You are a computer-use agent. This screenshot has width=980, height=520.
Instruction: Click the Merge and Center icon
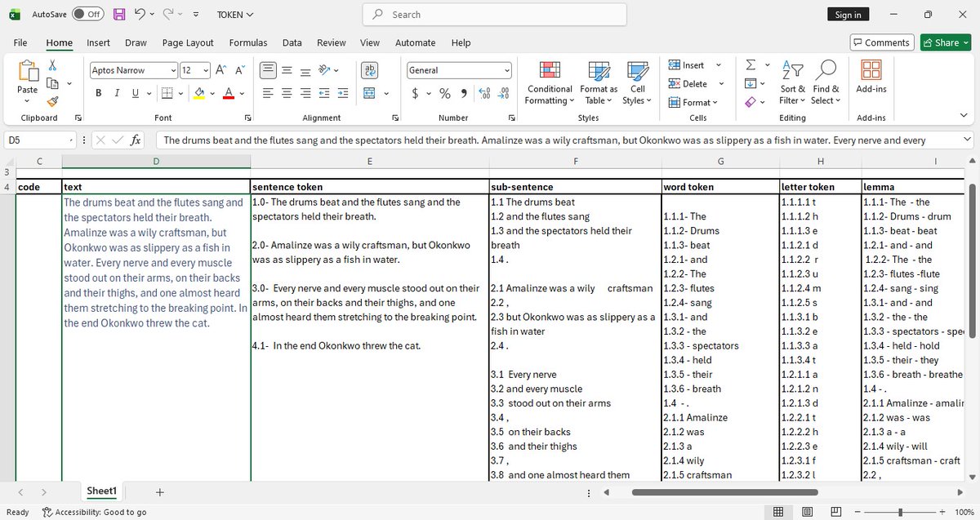pyautogui.click(x=369, y=93)
